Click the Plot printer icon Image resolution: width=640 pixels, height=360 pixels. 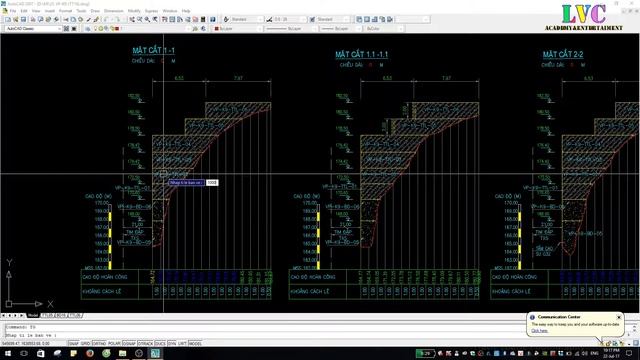click(33, 19)
